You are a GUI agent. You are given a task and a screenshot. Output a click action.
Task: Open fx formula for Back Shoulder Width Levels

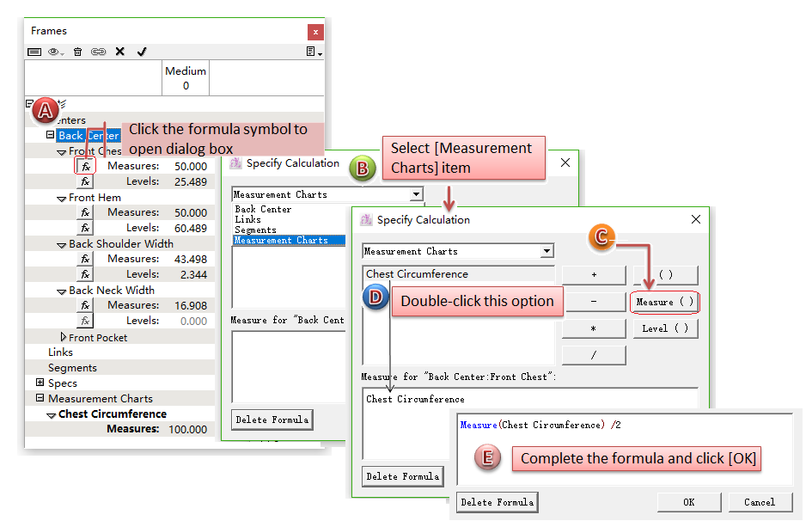click(x=85, y=274)
